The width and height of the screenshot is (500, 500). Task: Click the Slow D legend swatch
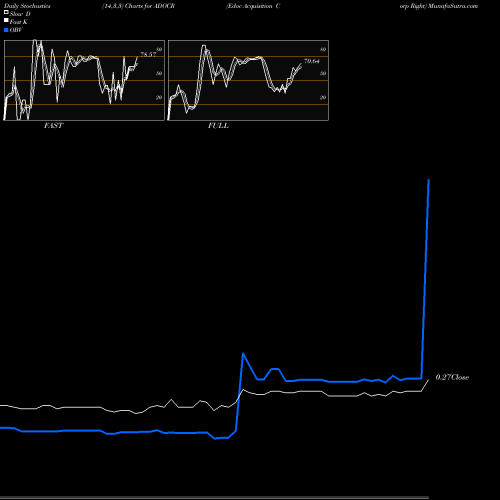tap(6, 12)
